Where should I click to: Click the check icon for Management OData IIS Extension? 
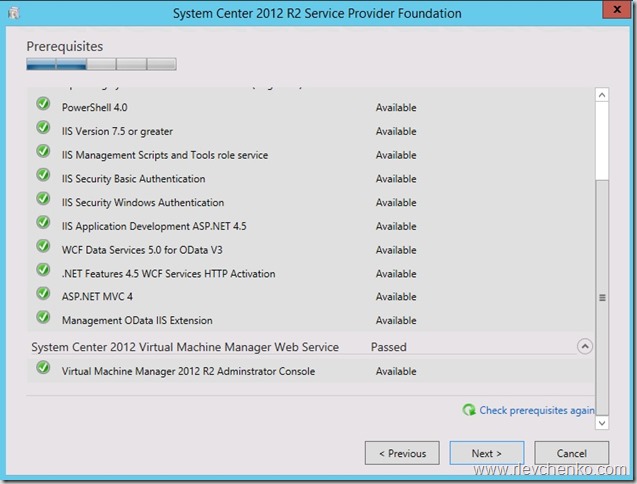tap(43, 317)
